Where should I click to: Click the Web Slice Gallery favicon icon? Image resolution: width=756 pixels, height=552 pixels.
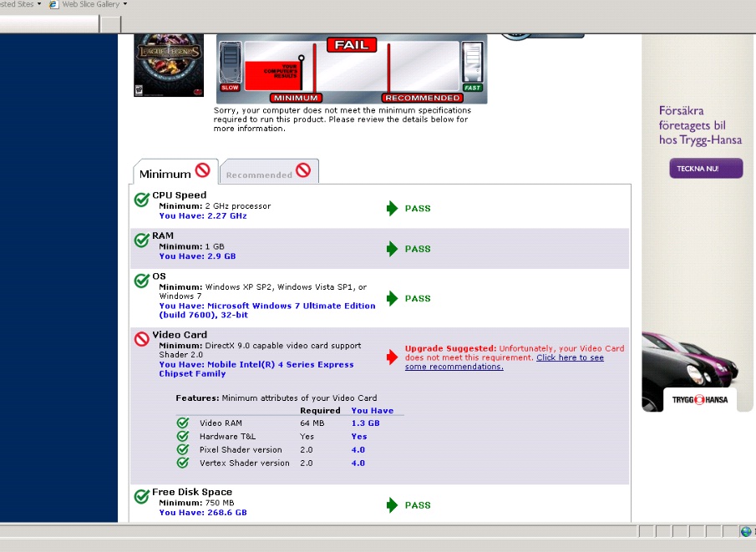point(53,4)
